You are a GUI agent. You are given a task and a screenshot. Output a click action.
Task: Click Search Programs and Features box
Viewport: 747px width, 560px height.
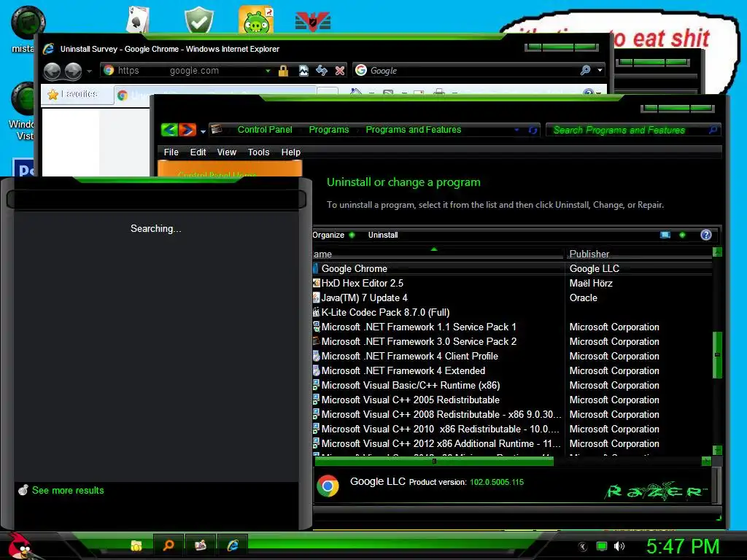(632, 130)
